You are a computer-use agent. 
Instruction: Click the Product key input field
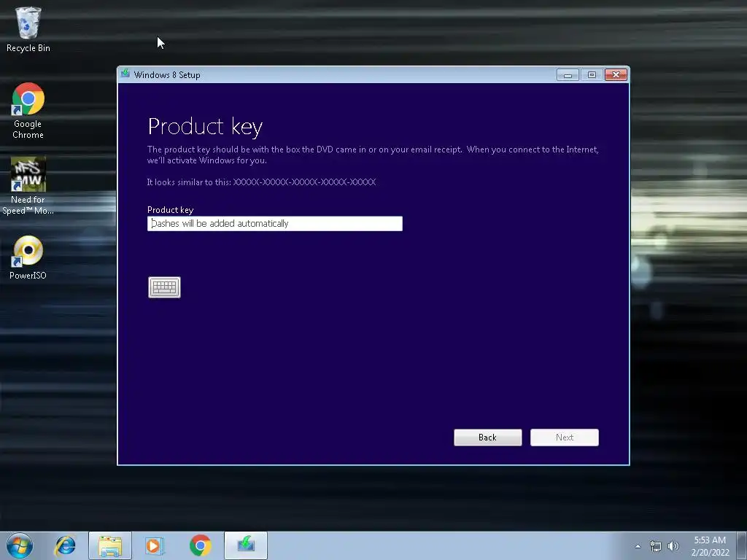tap(275, 223)
